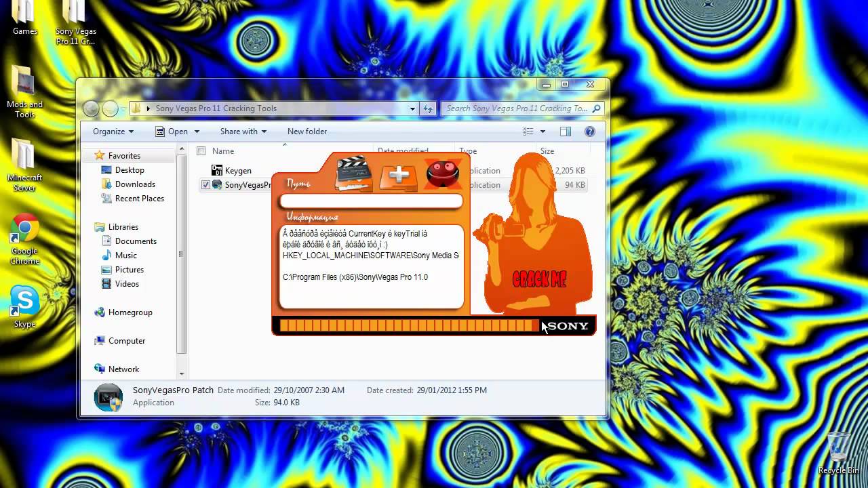Toggle the checkbox next to SonyVegasPro Patch
The width and height of the screenshot is (868, 488).
click(205, 185)
